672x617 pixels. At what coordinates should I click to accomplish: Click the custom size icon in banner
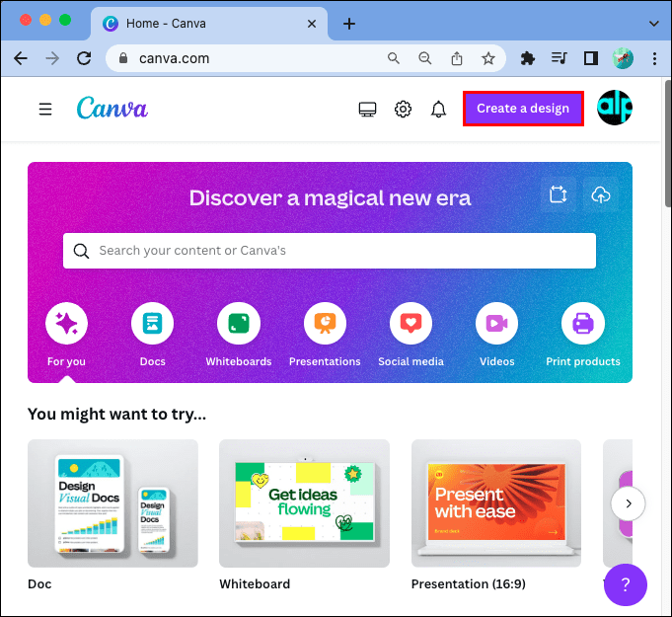(x=558, y=195)
